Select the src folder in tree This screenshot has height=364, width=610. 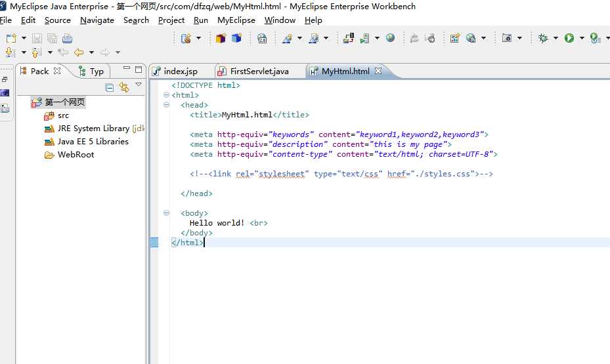63,115
